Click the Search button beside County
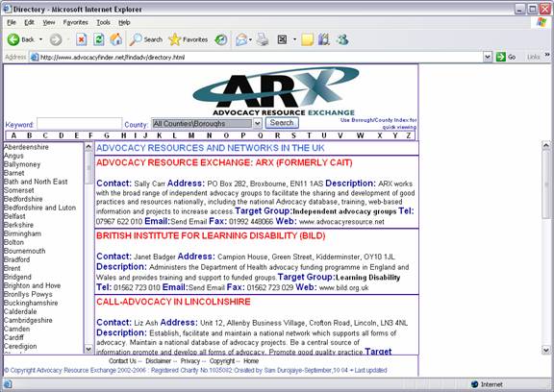This screenshot has height=392, width=554. 282,123
